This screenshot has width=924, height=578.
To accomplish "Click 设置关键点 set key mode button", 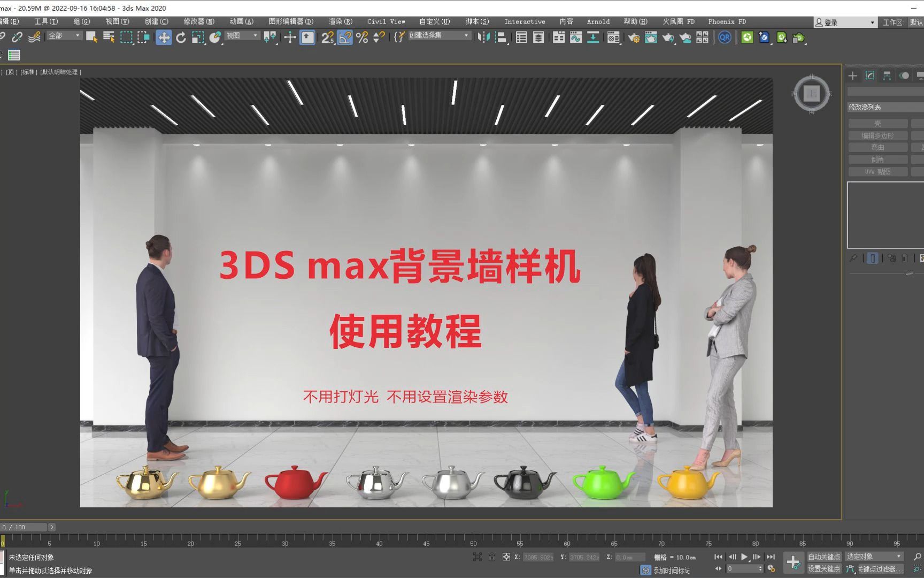I will [x=824, y=569].
